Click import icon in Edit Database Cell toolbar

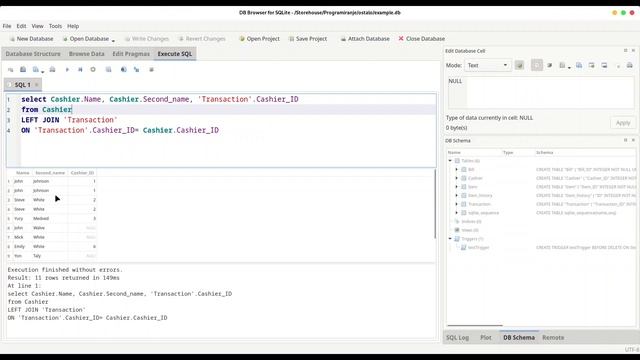coord(579,65)
